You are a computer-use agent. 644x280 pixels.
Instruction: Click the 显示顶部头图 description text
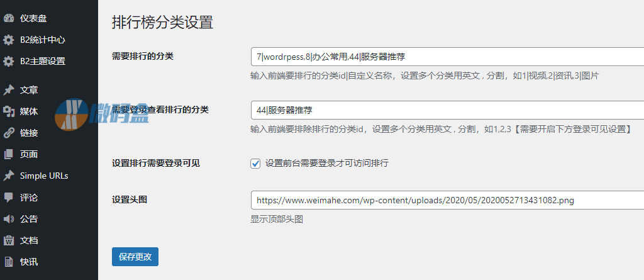click(277, 219)
